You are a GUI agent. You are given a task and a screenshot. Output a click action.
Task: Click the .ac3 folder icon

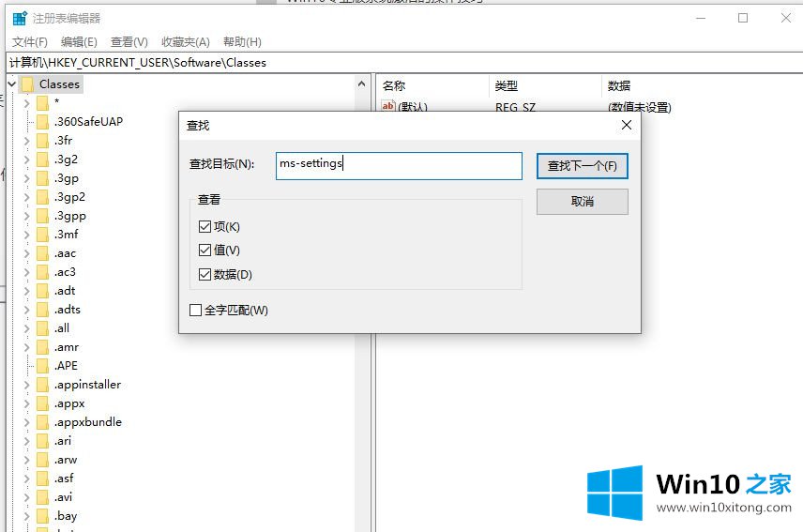coord(42,272)
